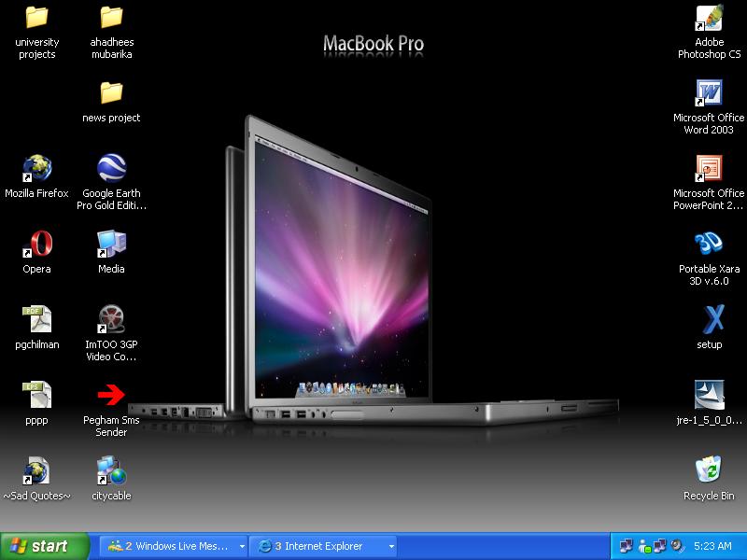
Task: Open the Windows Start menu
Action: [x=45, y=546]
